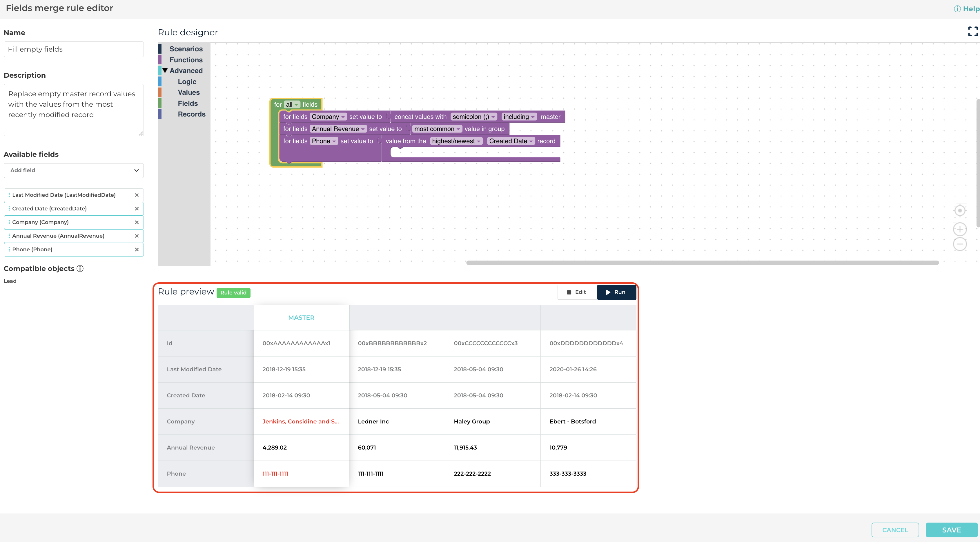Remove the Phone field from available fields

[137, 250]
